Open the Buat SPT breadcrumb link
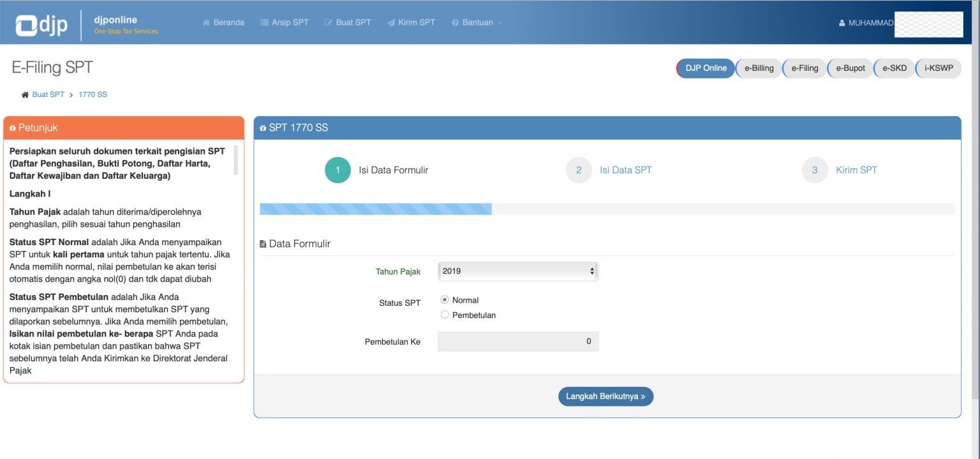Viewport: 980px width, 459px height. coord(48,94)
